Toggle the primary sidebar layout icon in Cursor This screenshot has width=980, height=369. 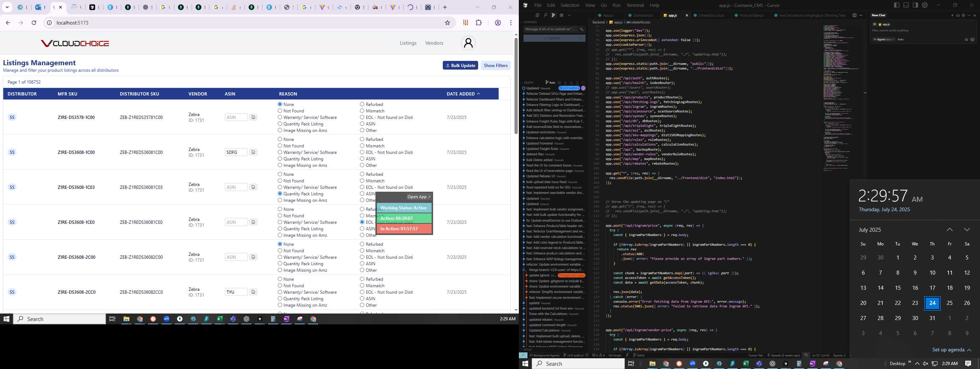pos(897,5)
